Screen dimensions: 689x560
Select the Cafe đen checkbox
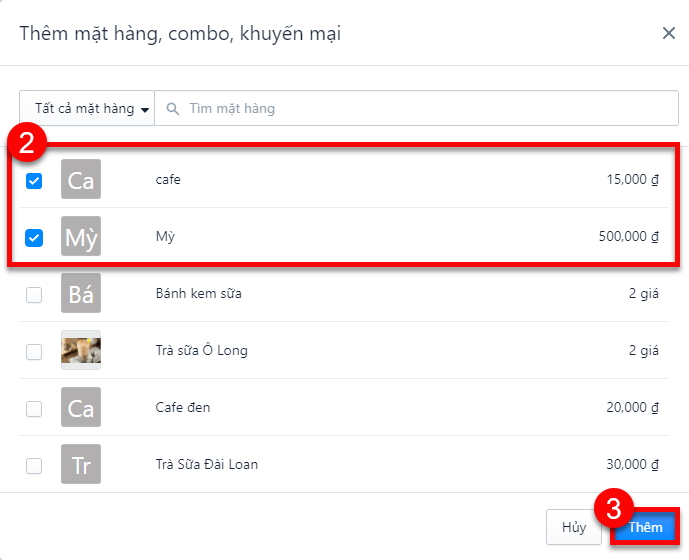pyautogui.click(x=34, y=409)
